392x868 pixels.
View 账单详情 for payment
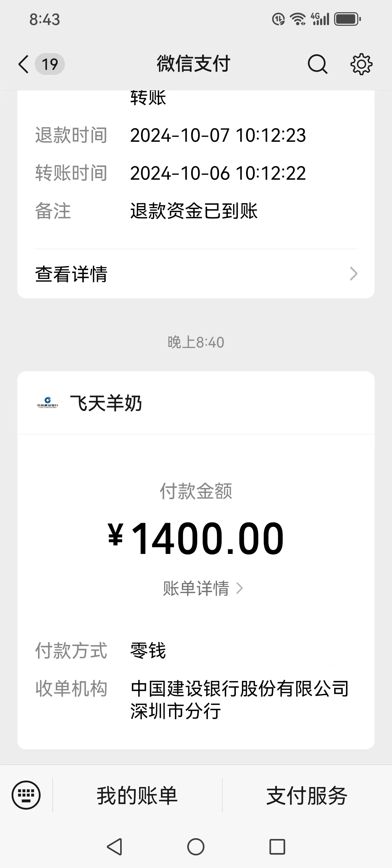(196, 588)
